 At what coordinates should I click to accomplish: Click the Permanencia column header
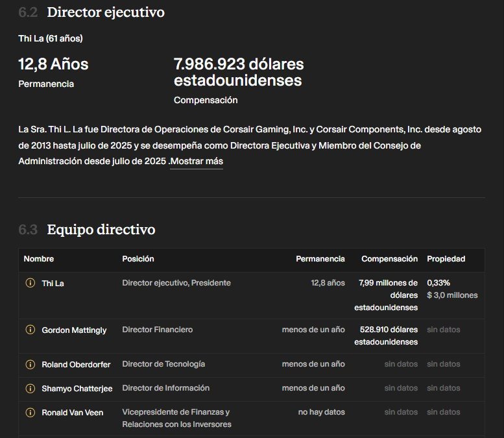tap(320, 259)
